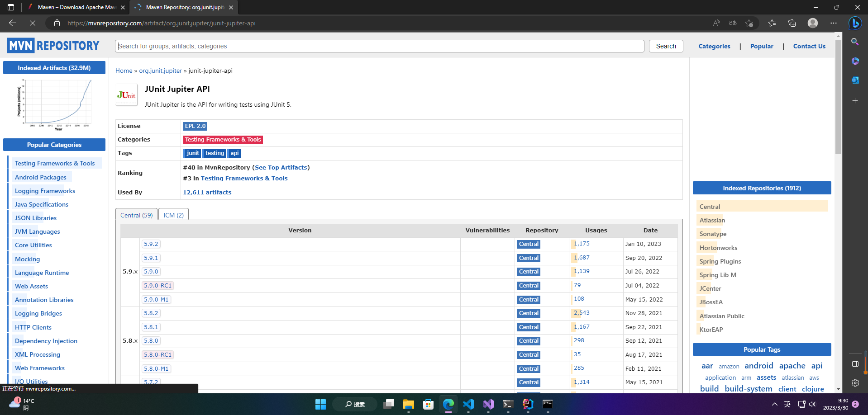Focus the artifact search field
This screenshot has height=415, width=868.
[380, 46]
